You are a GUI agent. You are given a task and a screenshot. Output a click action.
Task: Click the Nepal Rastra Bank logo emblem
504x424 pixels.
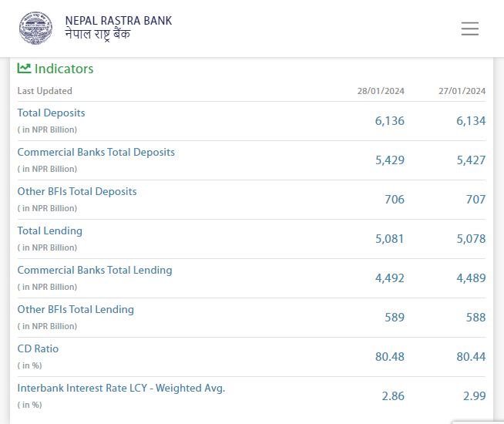(37, 28)
